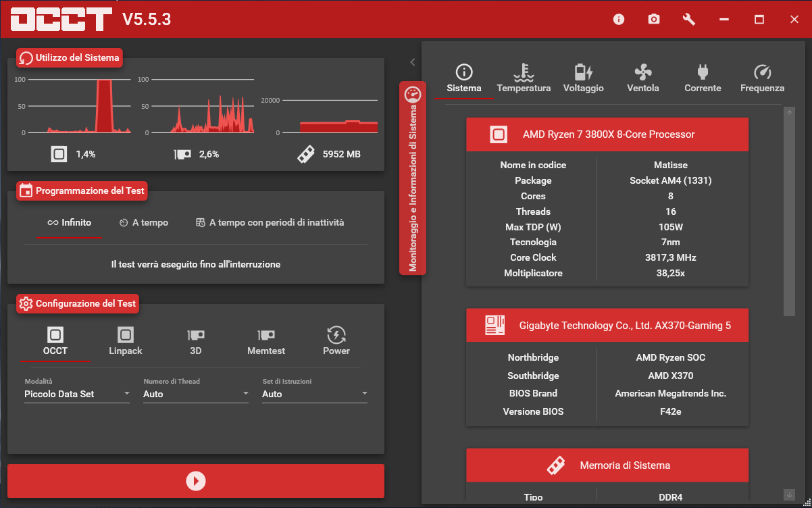The height and width of the screenshot is (508, 812).
Task: Click the Memoria di Sistema header text
Action: pos(625,465)
